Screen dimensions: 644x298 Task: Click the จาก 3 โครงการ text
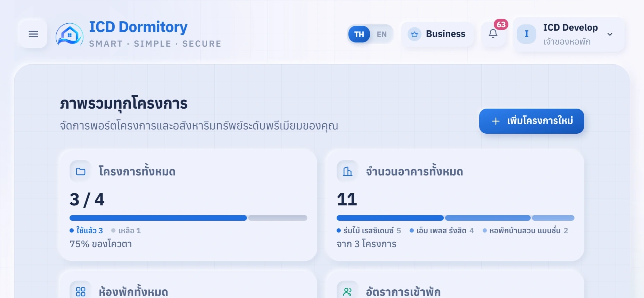click(x=367, y=244)
